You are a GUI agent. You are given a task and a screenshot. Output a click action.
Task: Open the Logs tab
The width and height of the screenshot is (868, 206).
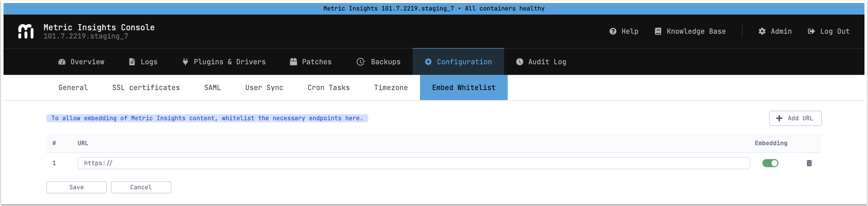click(144, 62)
